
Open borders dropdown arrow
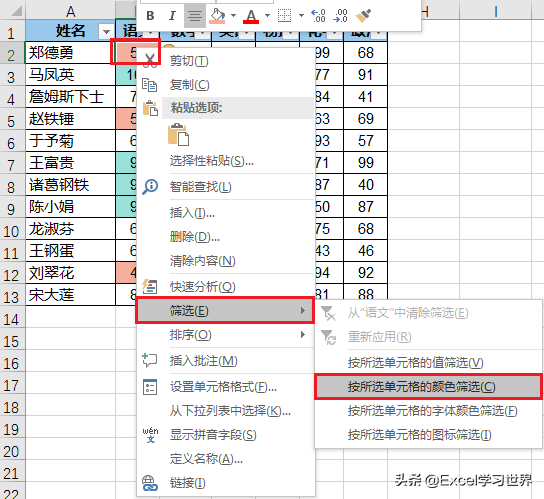point(301,16)
